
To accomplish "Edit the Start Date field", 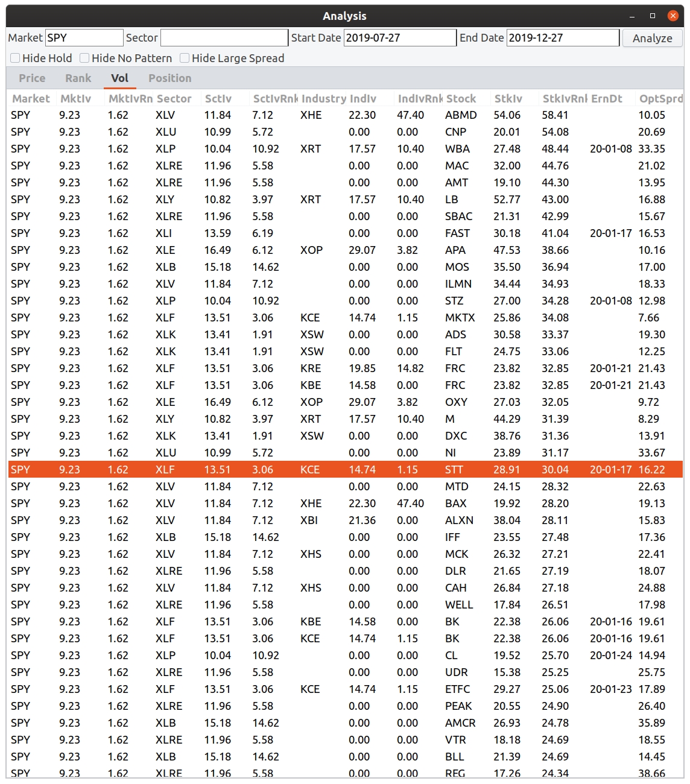I will pos(400,38).
